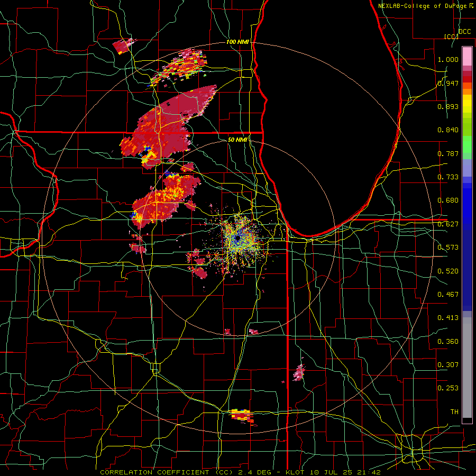Click the 0.520 scale value

[x=448, y=271]
